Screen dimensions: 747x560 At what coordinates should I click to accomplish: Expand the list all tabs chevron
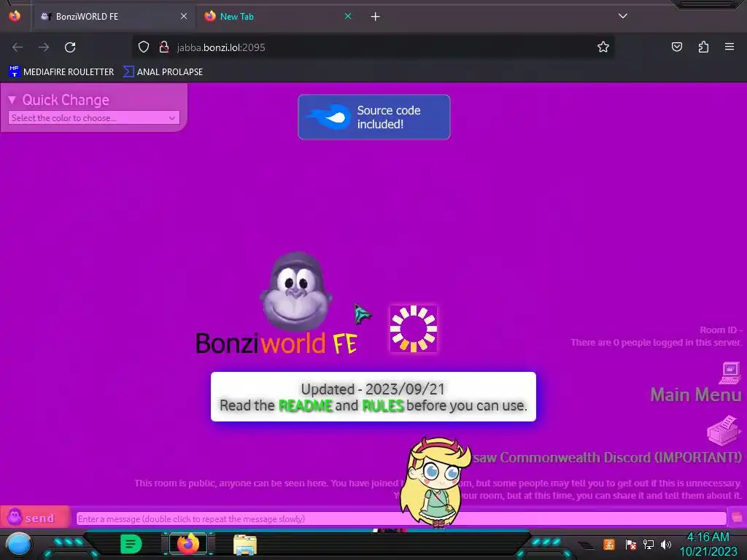[623, 16]
